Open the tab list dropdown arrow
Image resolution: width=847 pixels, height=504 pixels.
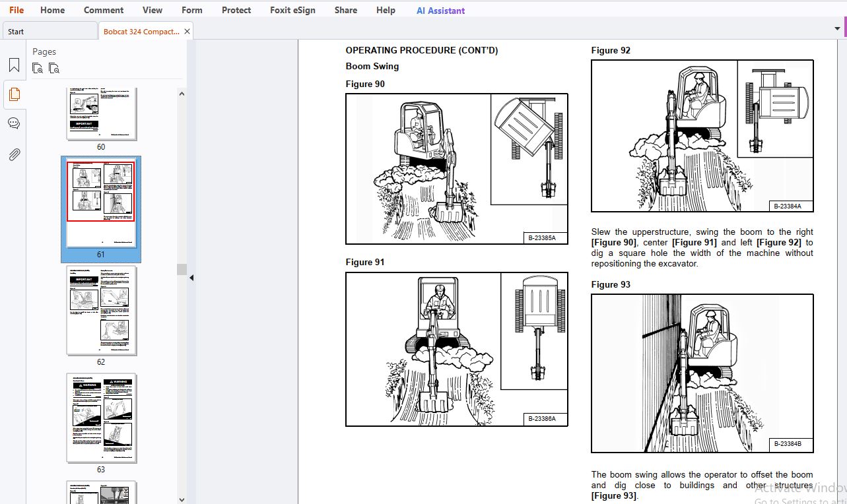[x=838, y=29]
